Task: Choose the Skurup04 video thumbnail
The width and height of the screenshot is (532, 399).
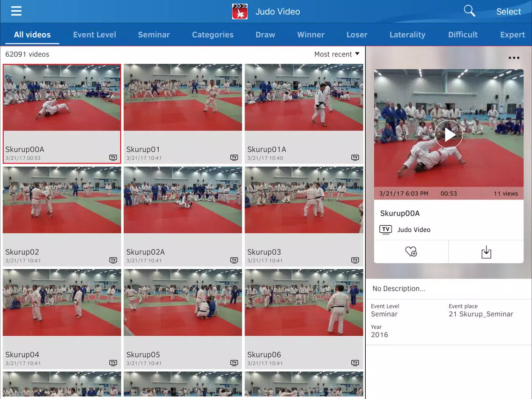Action: pyautogui.click(x=62, y=303)
